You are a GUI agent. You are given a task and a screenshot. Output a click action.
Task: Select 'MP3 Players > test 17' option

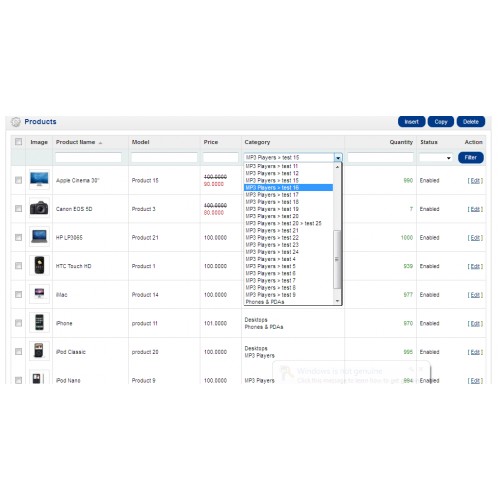point(288,195)
